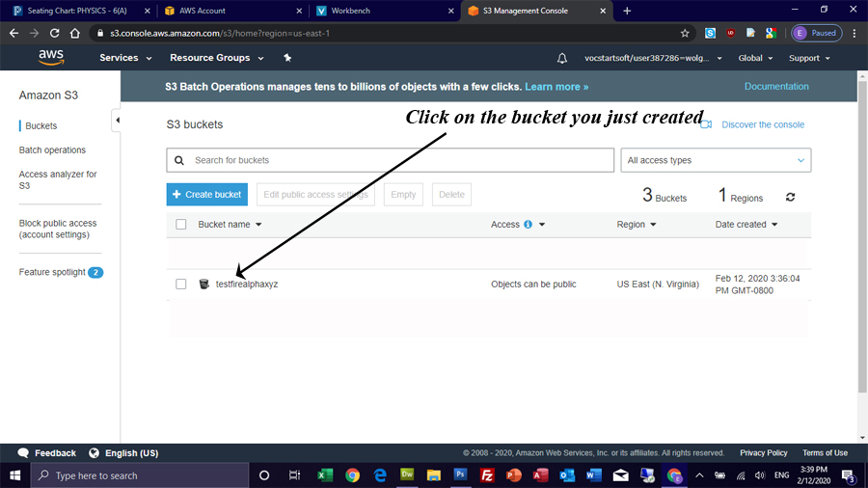
Task: Open the Services dropdown menu
Action: (125, 58)
